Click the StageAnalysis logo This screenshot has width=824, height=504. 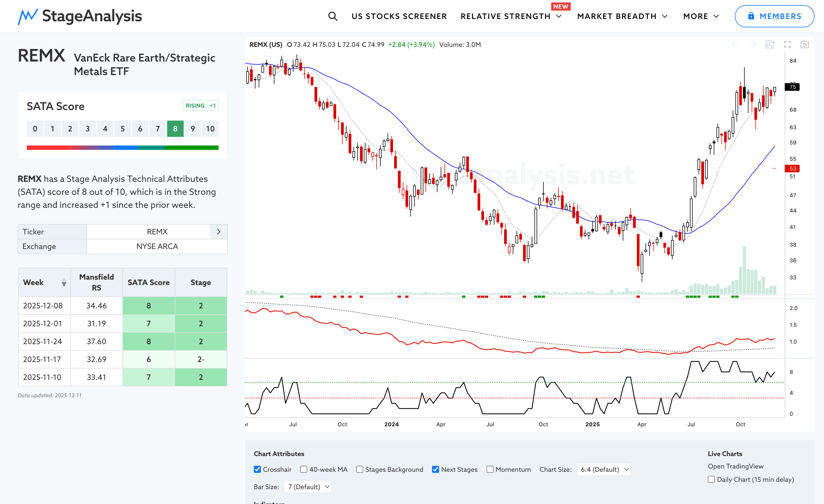tap(80, 16)
